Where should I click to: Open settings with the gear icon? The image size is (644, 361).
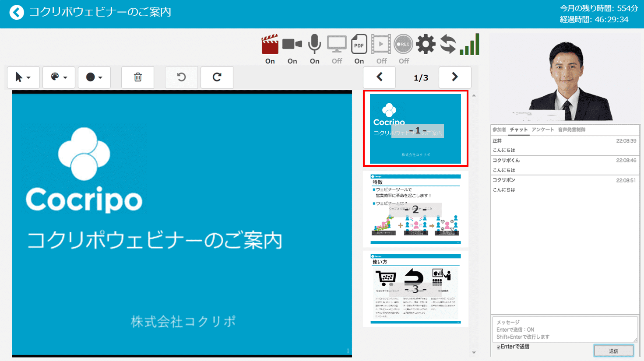426,44
